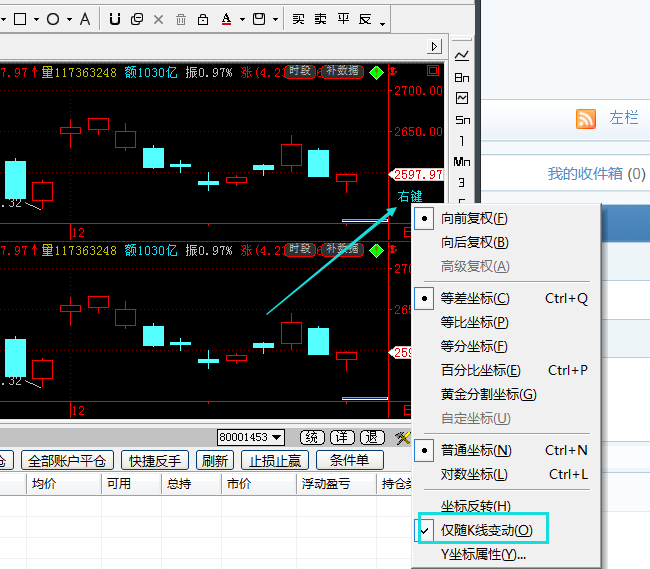Image resolution: width=650 pixels, height=569 pixels.
Task: Click orange RSS feed icon in browser window
Action: click(x=586, y=119)
